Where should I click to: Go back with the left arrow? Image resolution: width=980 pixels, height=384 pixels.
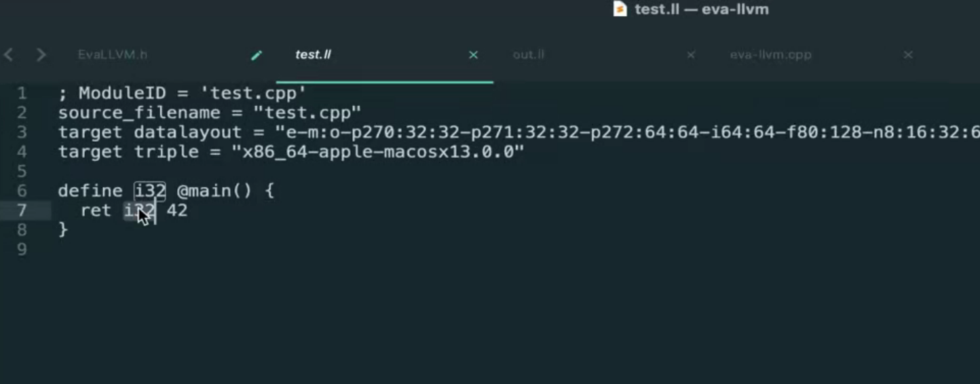[9, 55]
